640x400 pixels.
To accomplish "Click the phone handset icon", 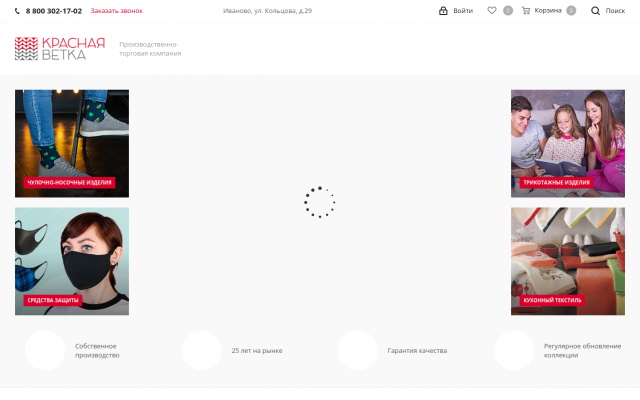I will [17, 11].
